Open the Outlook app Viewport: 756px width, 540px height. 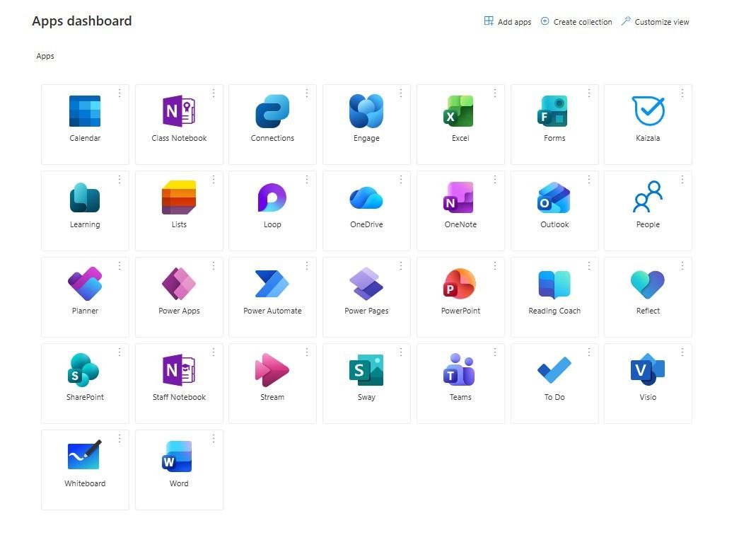554,207
